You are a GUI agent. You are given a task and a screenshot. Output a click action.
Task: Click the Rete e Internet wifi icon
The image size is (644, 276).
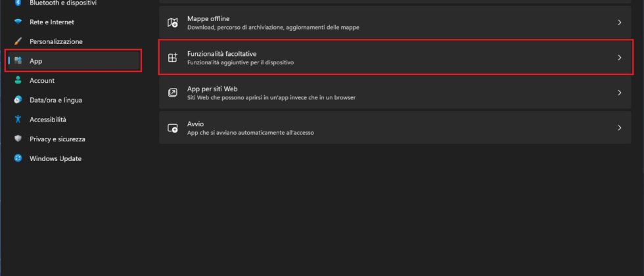[18, 22]
